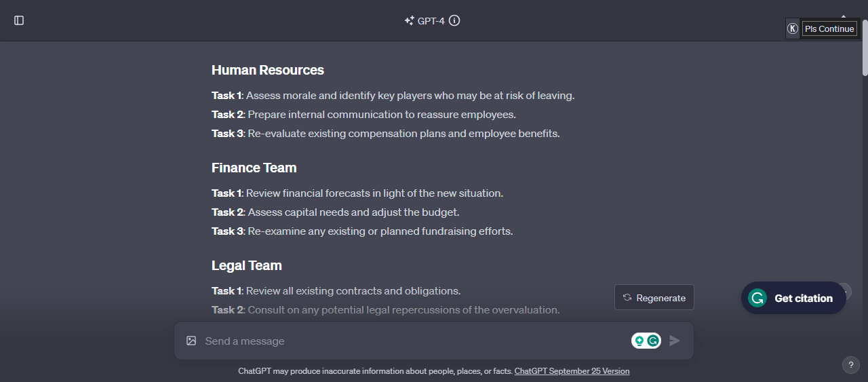
Task: Open the sidebar with the panel toggle icon
Action: 19,20
